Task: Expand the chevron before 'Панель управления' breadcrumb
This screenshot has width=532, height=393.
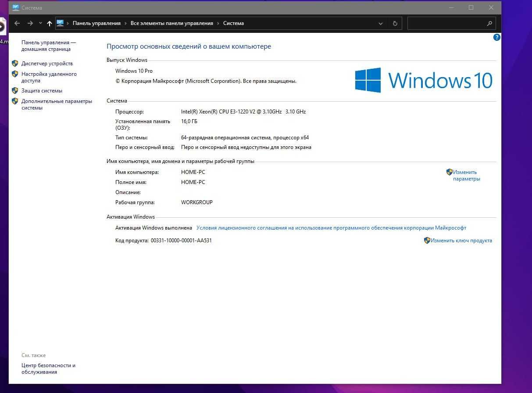Action: [x=68, y=23]
